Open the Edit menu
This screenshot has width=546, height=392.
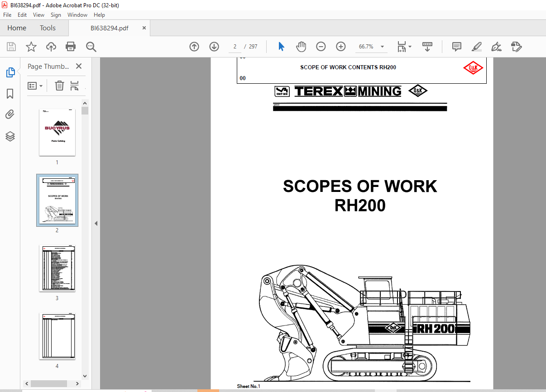[x=22, y=15]
